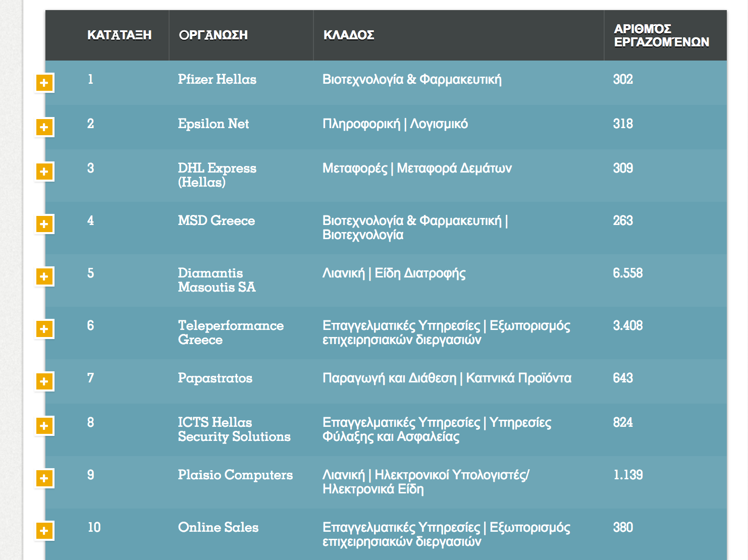Click the Plaisio Computers name
This screenshot has height=560, width=748.
coord(235,475)
